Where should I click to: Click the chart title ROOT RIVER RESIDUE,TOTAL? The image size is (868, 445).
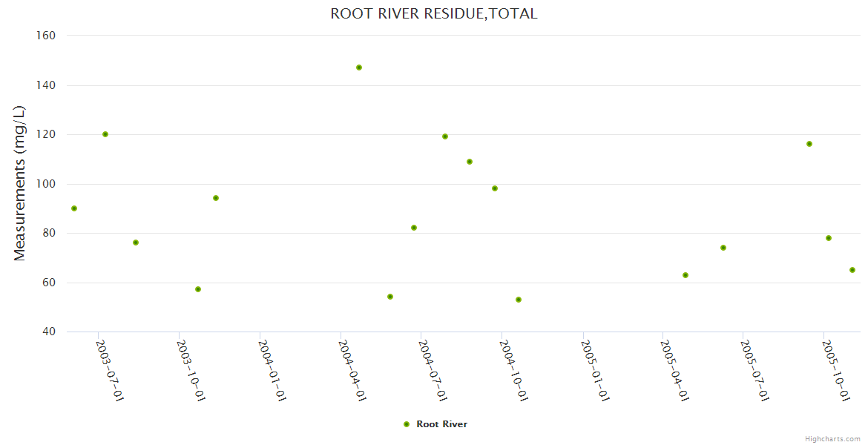point(433,13)
